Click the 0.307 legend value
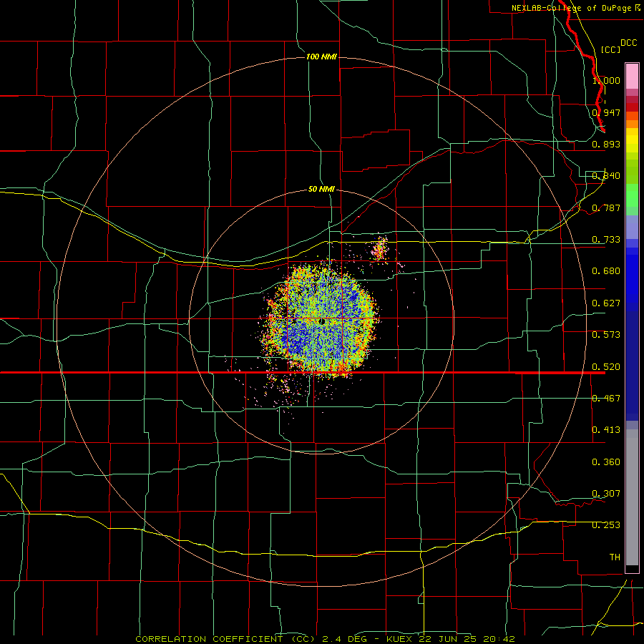The width and height of the screenshot is (644, 644). pyautogui.click(x=606, y=493)
